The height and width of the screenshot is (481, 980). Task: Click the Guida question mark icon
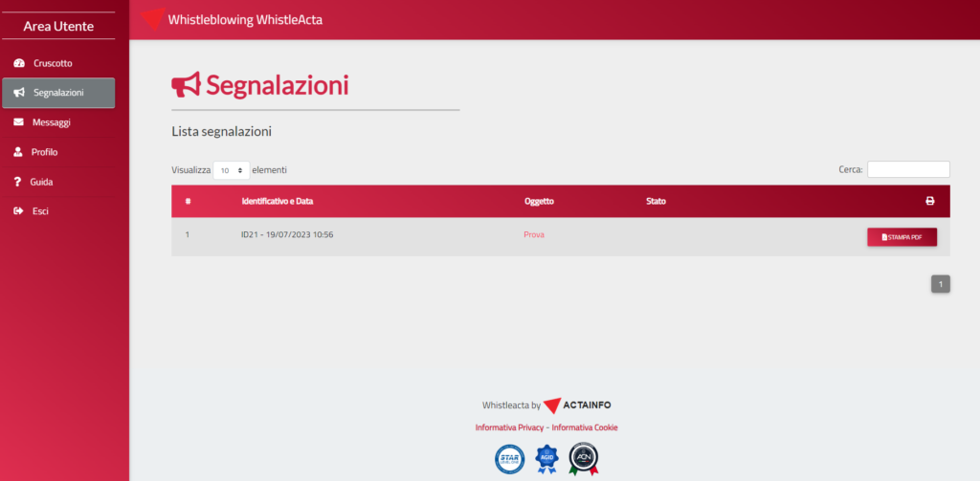(x=18, y=182)
